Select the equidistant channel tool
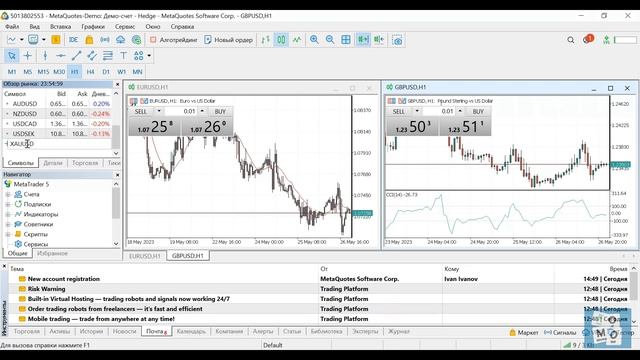Image resolution: width=640 pixels, height=360 pixels. [x=92, y=56]
